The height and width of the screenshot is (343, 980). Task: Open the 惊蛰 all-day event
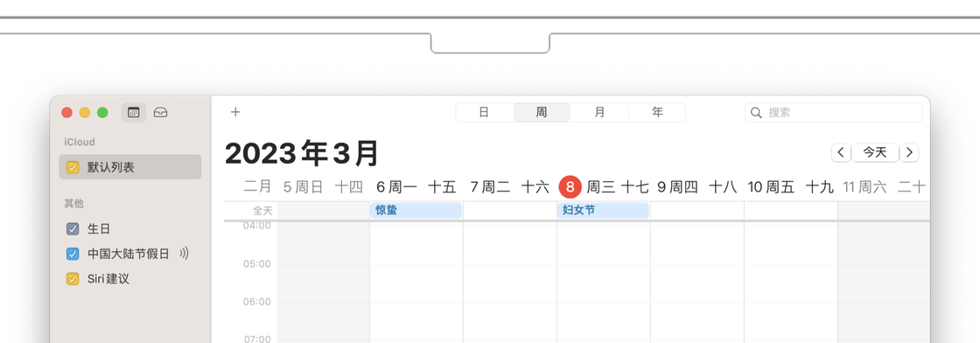click(x=416, y=211)
